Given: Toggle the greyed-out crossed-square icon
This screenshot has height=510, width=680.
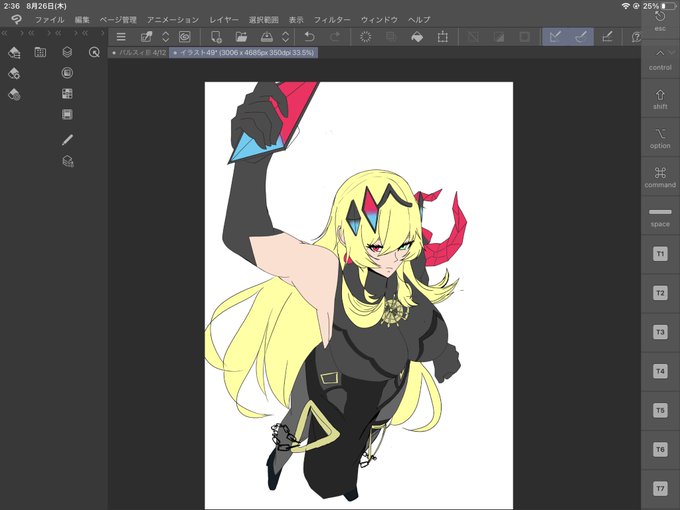Looking at the screenshot, I should pos(473,37).
